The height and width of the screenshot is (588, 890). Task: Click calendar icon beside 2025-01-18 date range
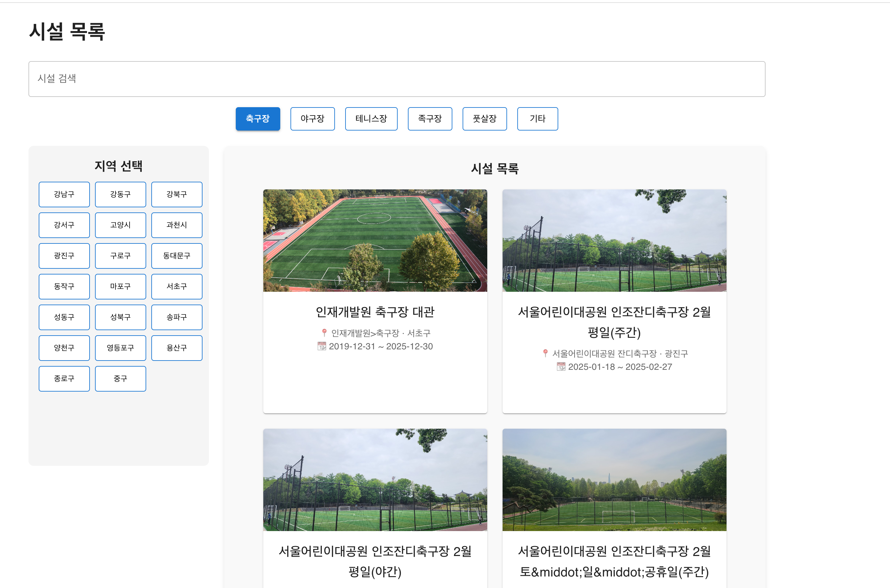click(561, 367)
